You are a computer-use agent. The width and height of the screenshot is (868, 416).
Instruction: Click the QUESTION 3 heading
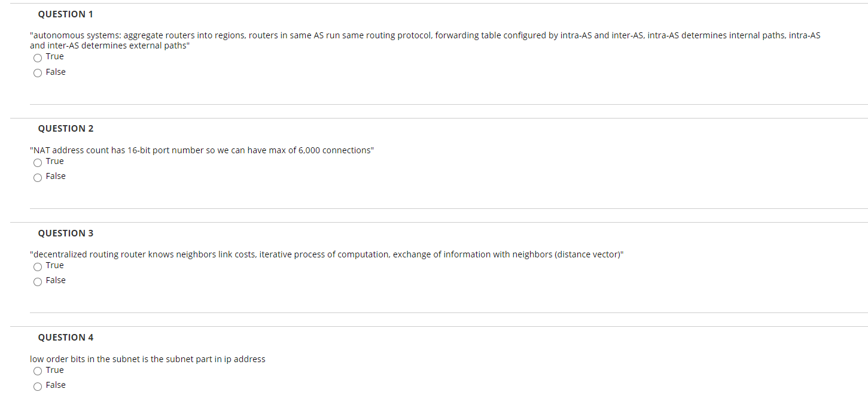[x=65, y=233]
